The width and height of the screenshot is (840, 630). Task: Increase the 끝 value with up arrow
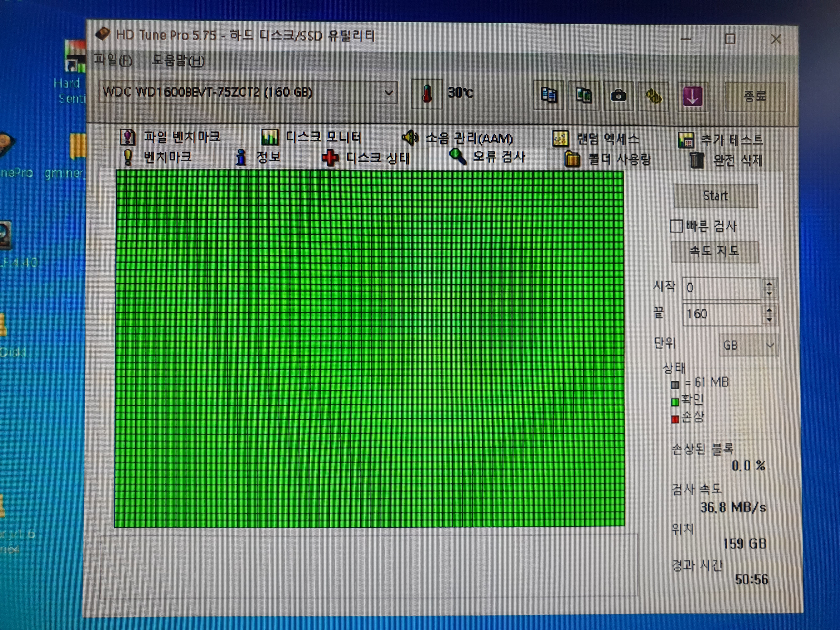click(769, 310)
